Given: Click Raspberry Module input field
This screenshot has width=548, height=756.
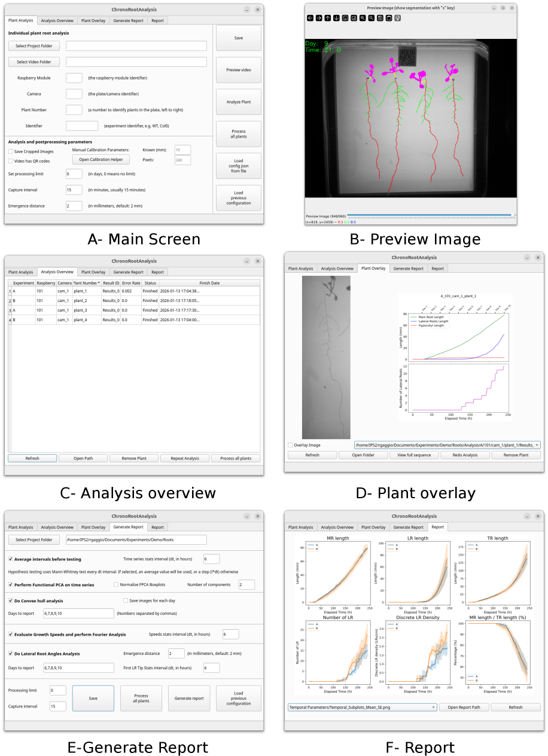Looking at the screenshot, I should coord(74,78).
